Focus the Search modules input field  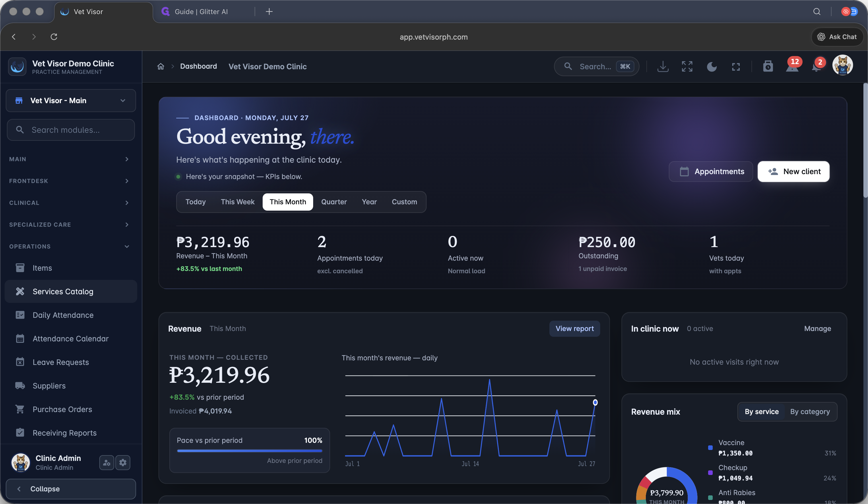pos(71,130)
